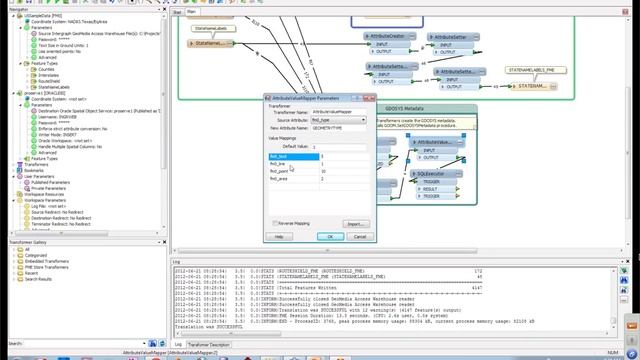Close the Navigator panel with its X
The height and width of the screenshot is (360, 640).
pos(164,9)
